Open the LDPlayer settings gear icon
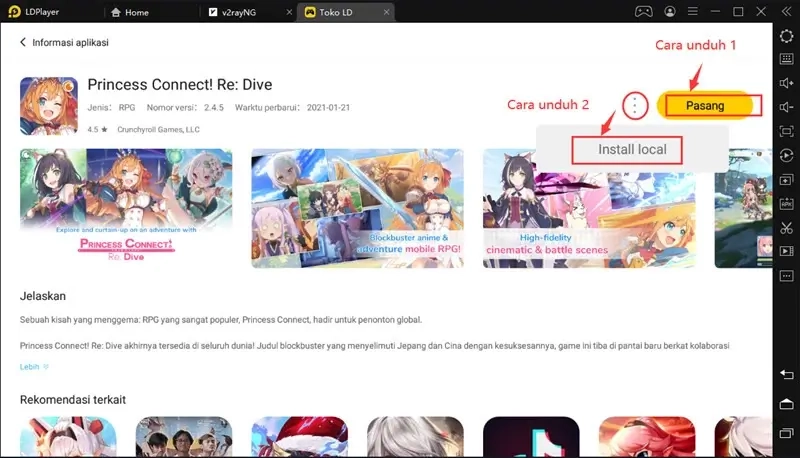800x458 pixels. click(x=786, y=36)
